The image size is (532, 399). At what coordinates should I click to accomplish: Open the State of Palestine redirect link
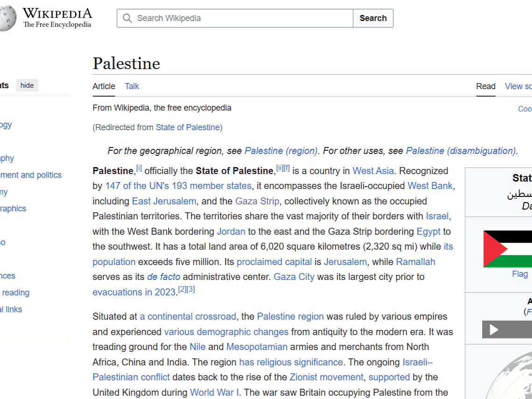(188, 127)
